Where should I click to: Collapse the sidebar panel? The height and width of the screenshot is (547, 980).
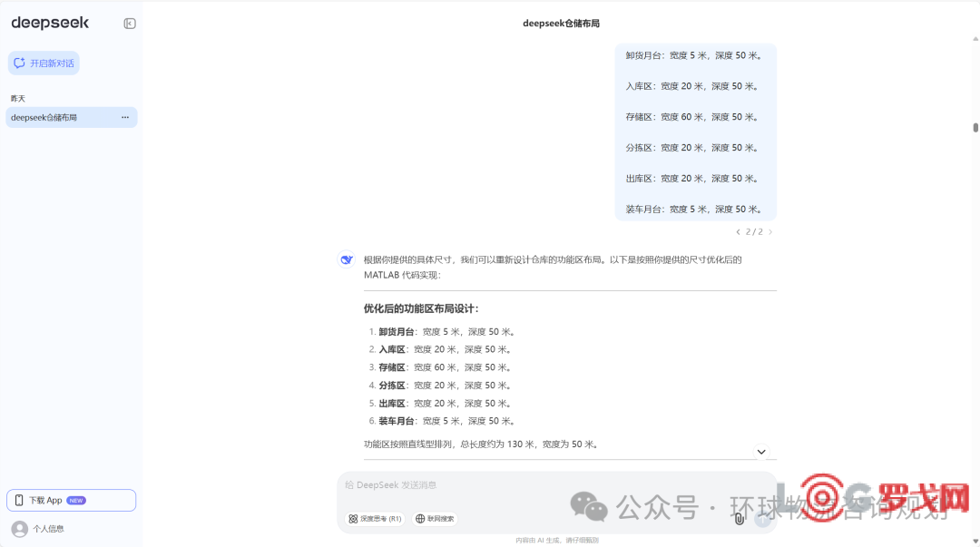point(130,24)
